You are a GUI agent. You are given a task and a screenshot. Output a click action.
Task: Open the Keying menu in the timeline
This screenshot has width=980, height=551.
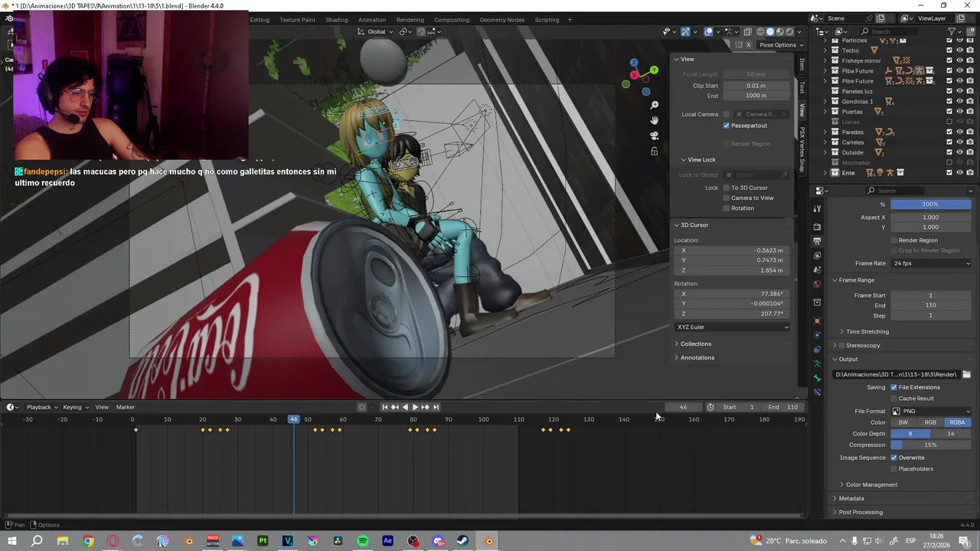click(x=74, y=407)
